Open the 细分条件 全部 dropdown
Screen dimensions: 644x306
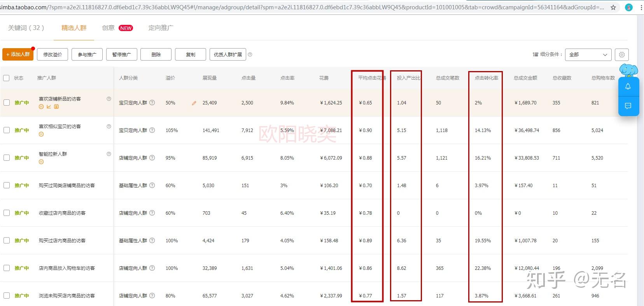(588, 54)
